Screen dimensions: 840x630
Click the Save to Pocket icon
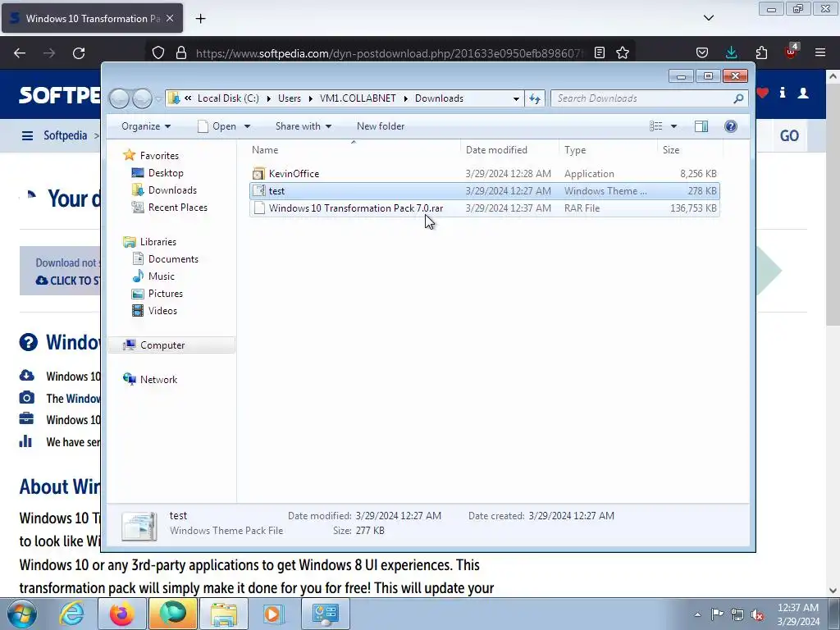click(702, 53)
